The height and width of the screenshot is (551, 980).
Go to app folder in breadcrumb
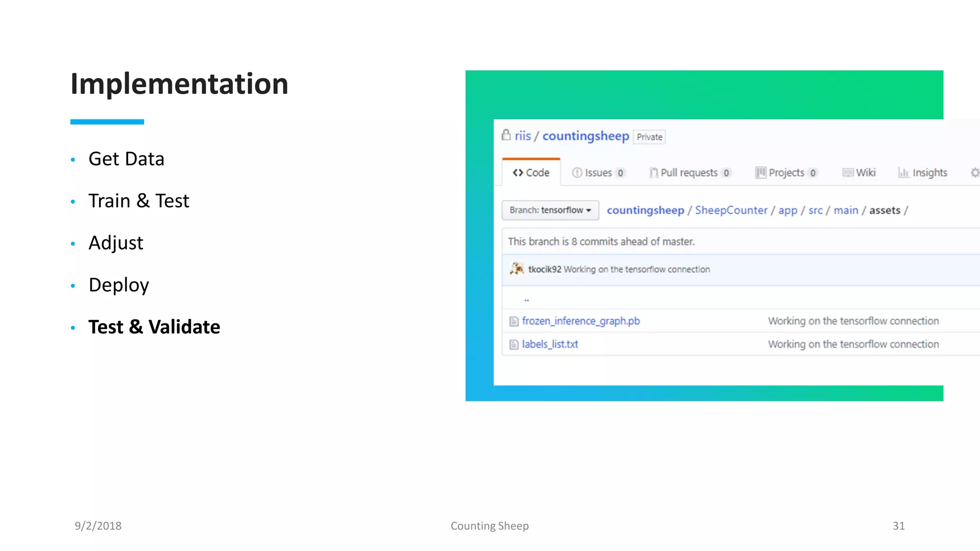click(788, 210)
